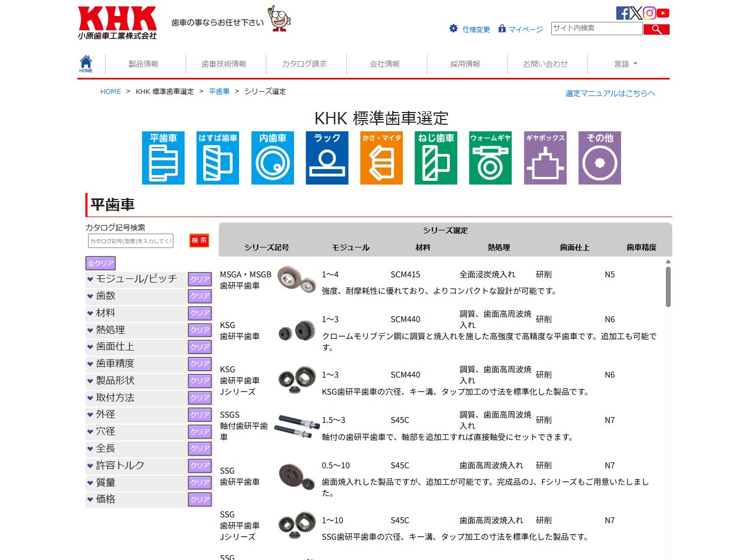The image size is (747, 560).
Task: Select the ラック rack category icon
Action: click(327, 158)
